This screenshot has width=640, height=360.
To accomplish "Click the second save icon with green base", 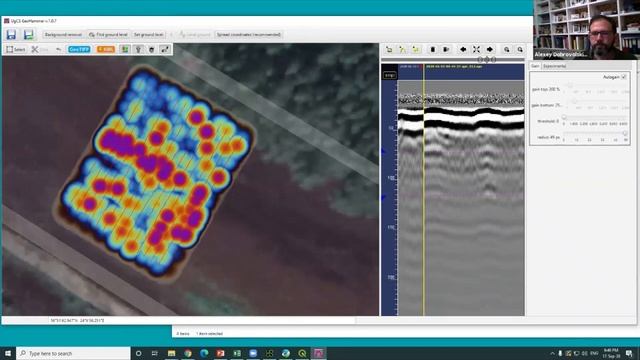I will coord(28,35).
